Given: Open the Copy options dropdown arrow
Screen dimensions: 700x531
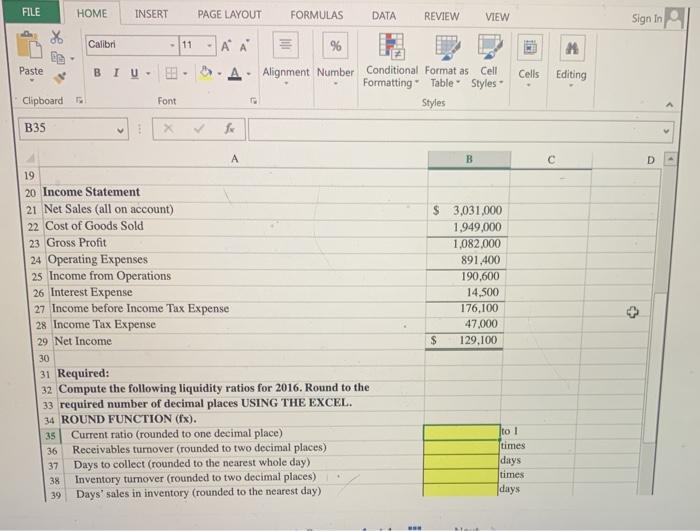Looking at the screenshot, I should coord(72,59).
